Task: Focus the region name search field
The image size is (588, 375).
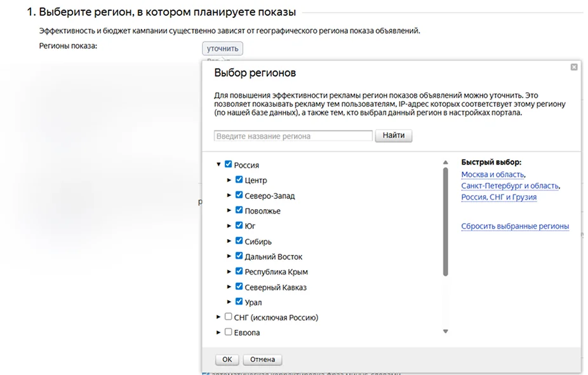Action: point(293,136)
